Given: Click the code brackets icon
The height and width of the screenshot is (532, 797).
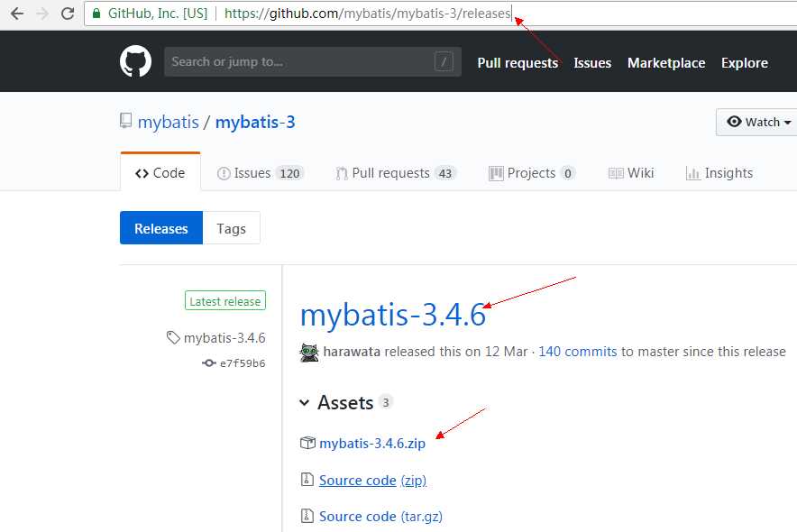Looking at the screenshot, I should (142, 174).
